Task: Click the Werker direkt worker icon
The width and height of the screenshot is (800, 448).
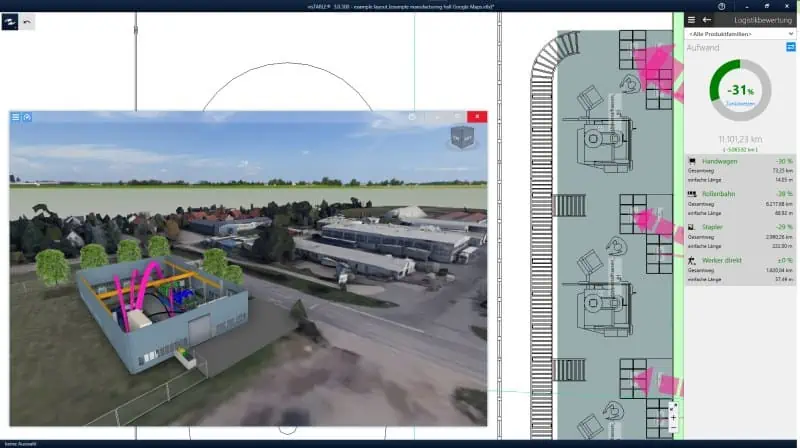Action: [x=691, y=260]
